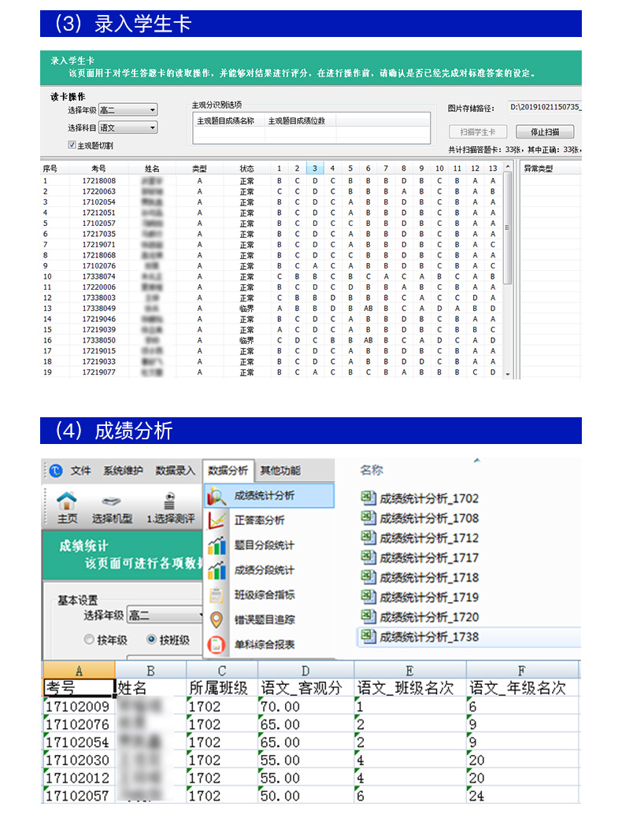622x840 pixels.
Task: Click the 选择机型 scanner icon
Action: point(112,501)
